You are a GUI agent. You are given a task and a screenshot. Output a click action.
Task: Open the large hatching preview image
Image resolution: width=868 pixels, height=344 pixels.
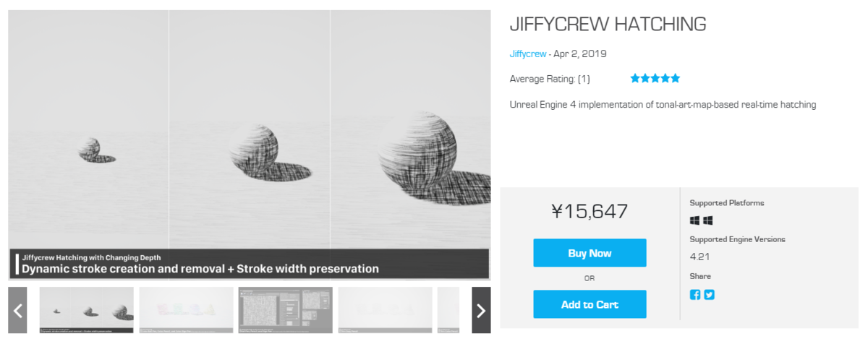250,145
